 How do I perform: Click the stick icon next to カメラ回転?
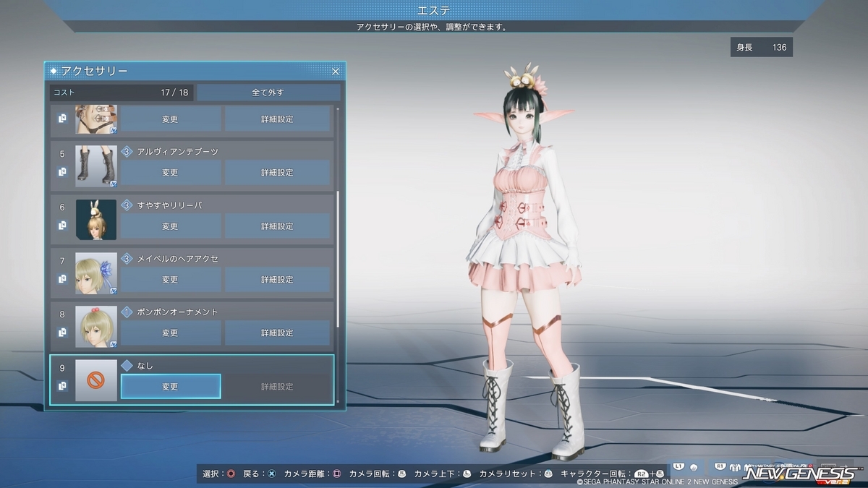401,474
